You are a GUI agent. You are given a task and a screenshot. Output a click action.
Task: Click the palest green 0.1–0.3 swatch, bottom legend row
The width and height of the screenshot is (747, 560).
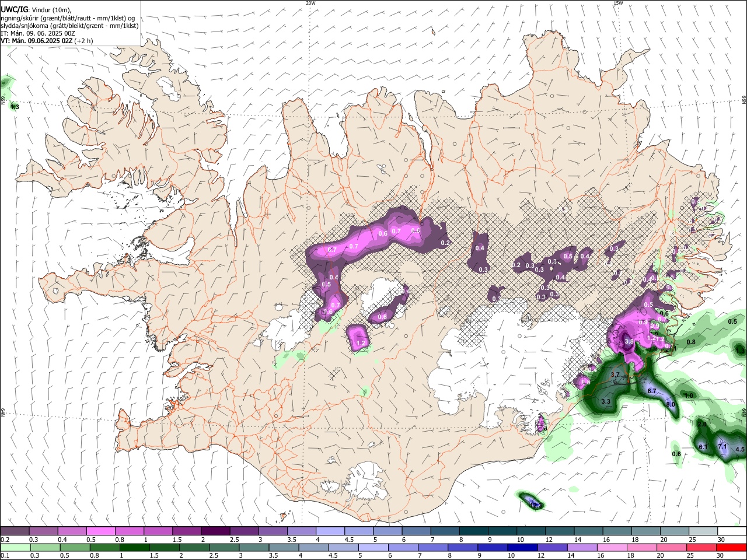15,548
